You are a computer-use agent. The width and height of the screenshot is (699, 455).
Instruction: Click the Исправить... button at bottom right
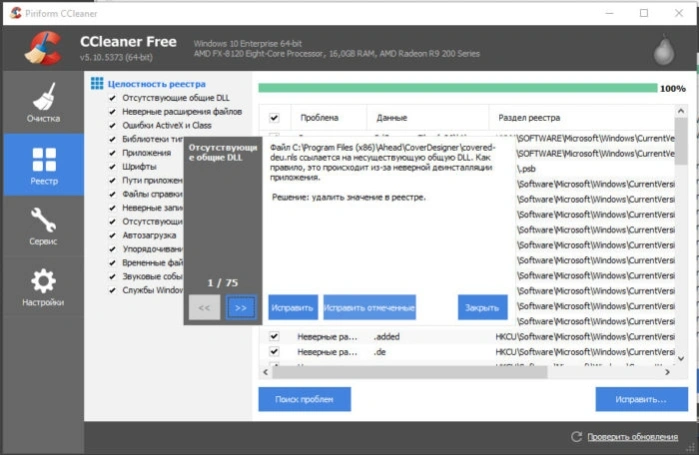[641, 399]
